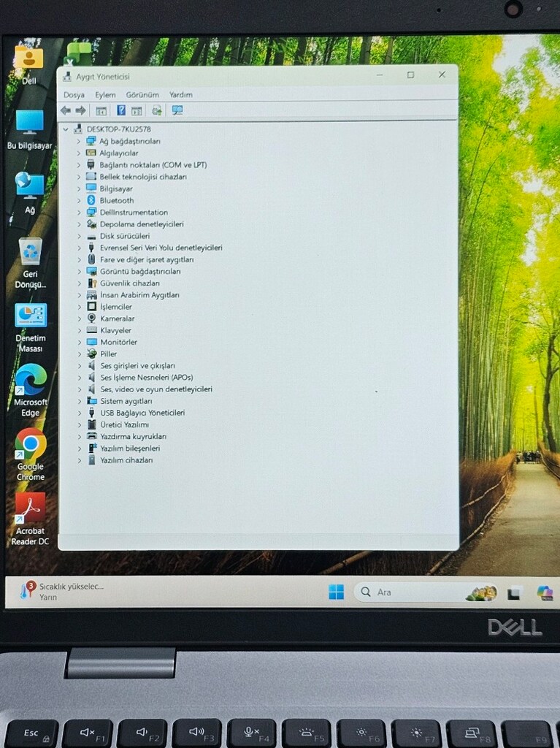Expand Sistem aygıtları category
Screen dimensions: 560x748
tap(79, 401)
